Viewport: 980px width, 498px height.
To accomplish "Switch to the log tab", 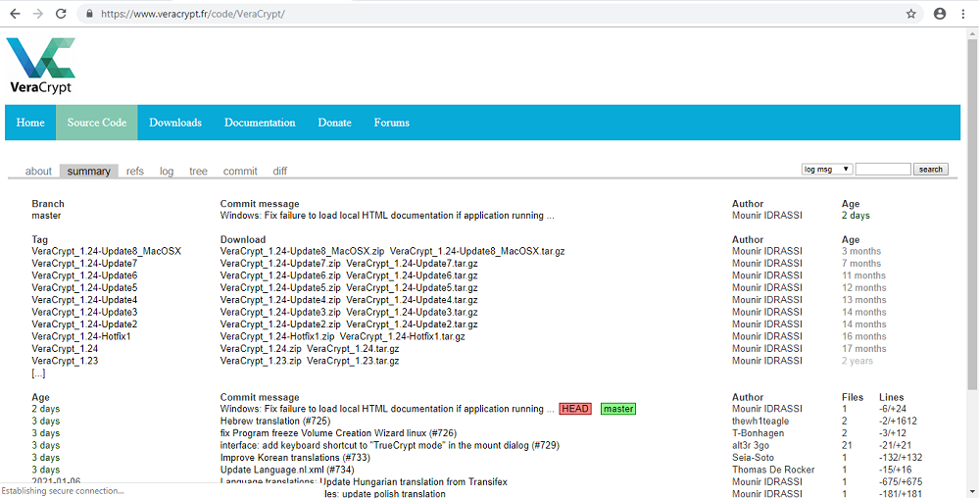I will (167, 172).
